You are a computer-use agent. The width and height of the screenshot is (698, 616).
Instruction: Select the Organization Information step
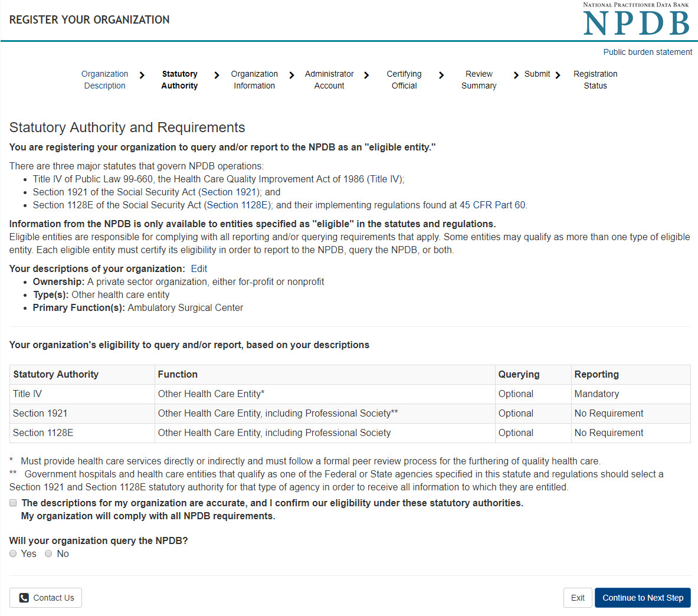[x=254, y=80]
